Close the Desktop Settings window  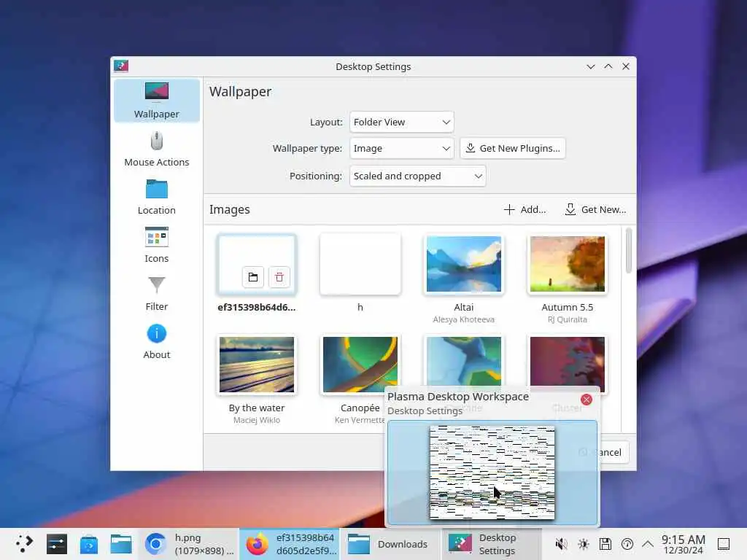pyautogui.click(x=626, y=66)
